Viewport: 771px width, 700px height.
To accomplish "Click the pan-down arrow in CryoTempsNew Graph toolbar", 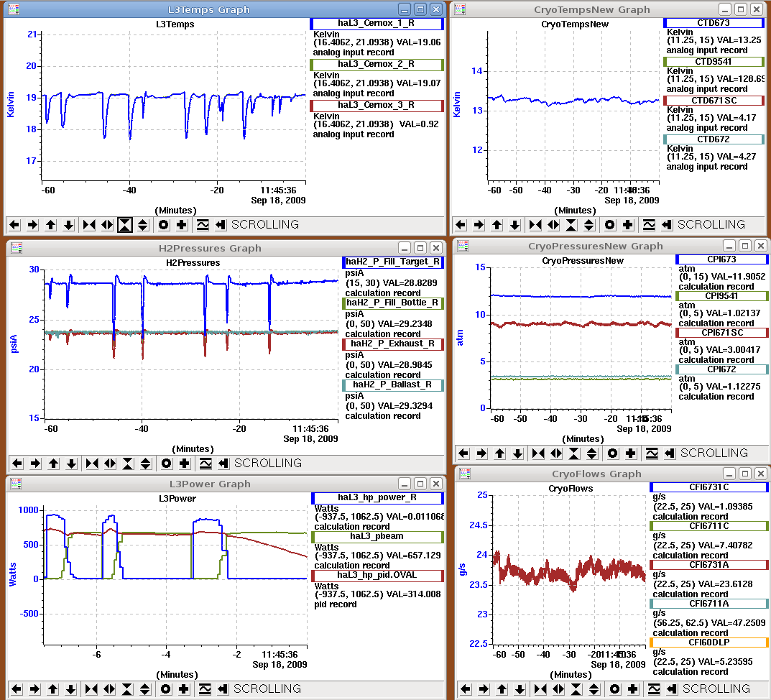I will [x=514, y=225].
